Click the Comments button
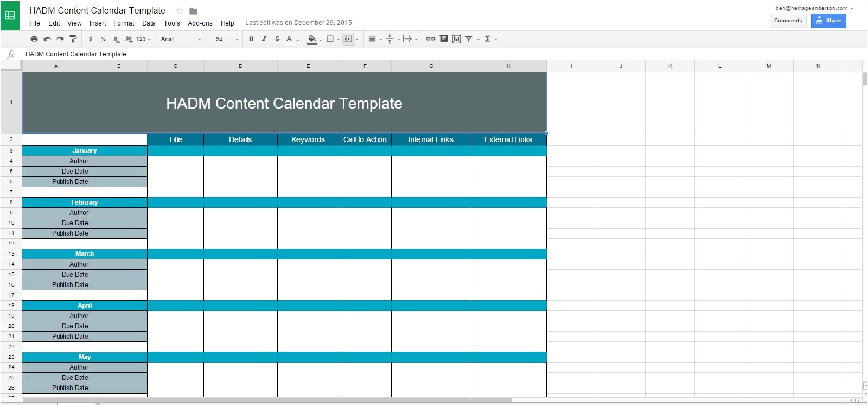The image size is (868, 406). (x=788, y=21)
